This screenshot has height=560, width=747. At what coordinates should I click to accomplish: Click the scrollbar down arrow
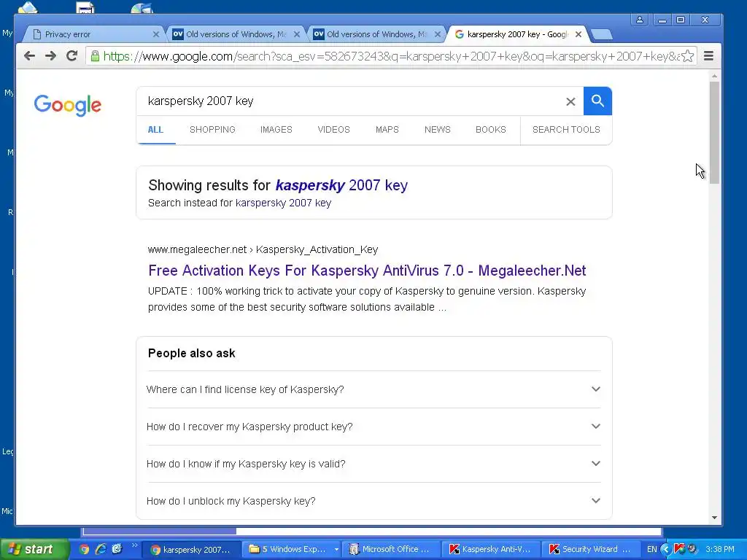pyautogui.click(x=714, y=518)
